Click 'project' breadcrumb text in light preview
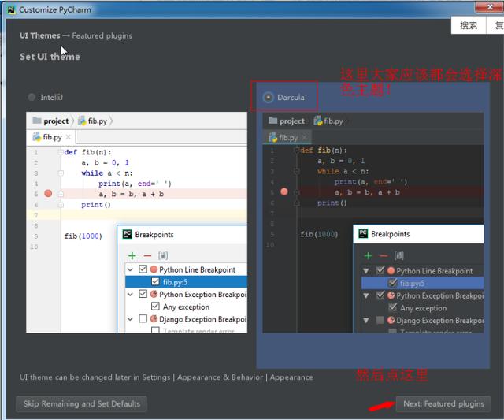504x420 pixels. [56, 121]
